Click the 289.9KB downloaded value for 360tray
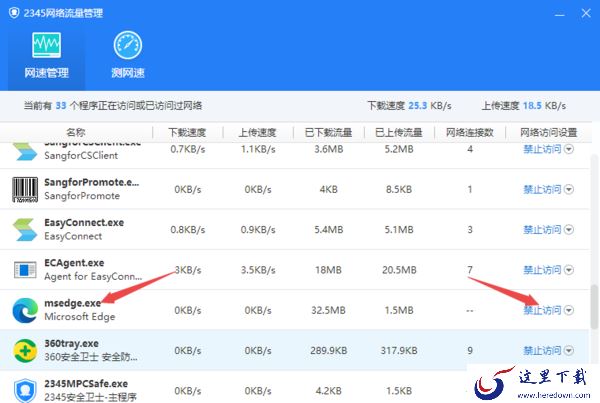Viewport: 600px width, 403px height. click(328, 350)
